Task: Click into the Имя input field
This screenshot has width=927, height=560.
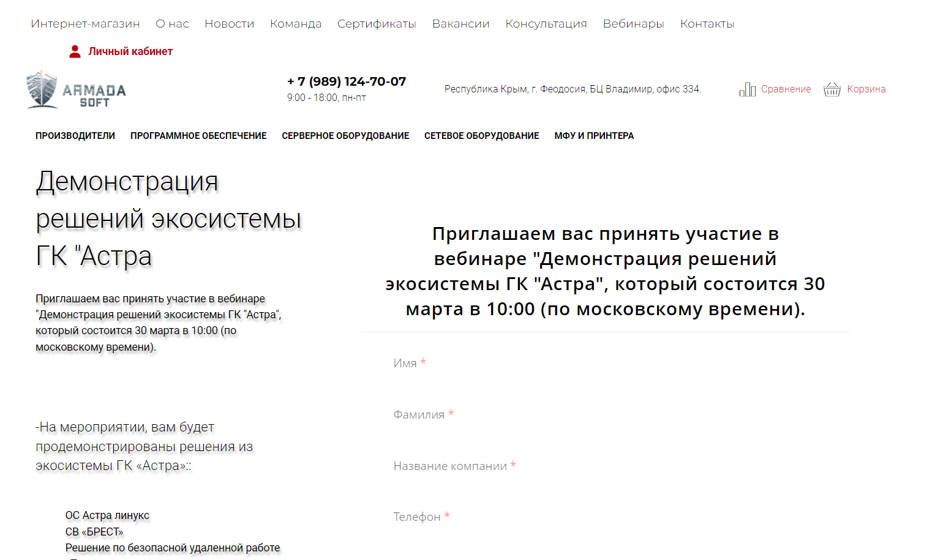Action: (605, 363)
